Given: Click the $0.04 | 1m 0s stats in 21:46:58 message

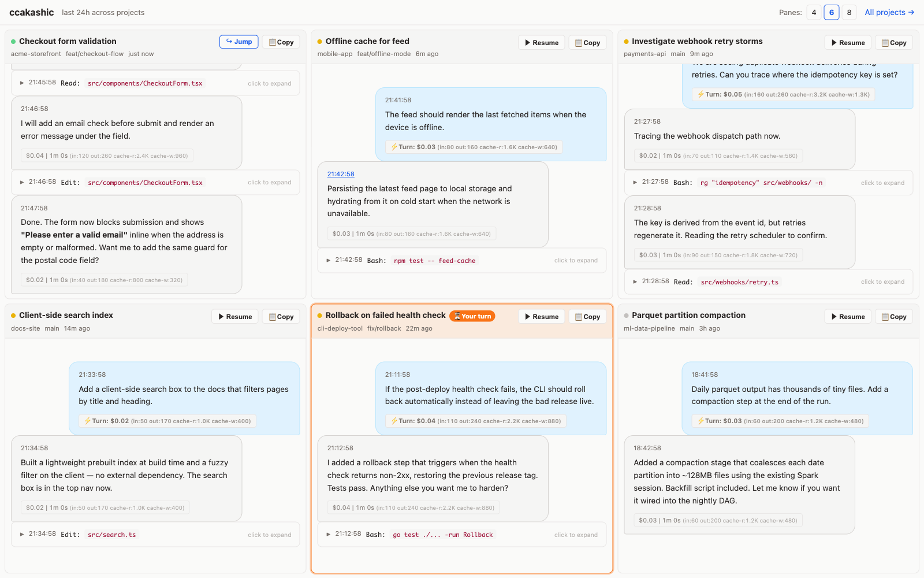Looking at the screenshot, I should point(107,155).
